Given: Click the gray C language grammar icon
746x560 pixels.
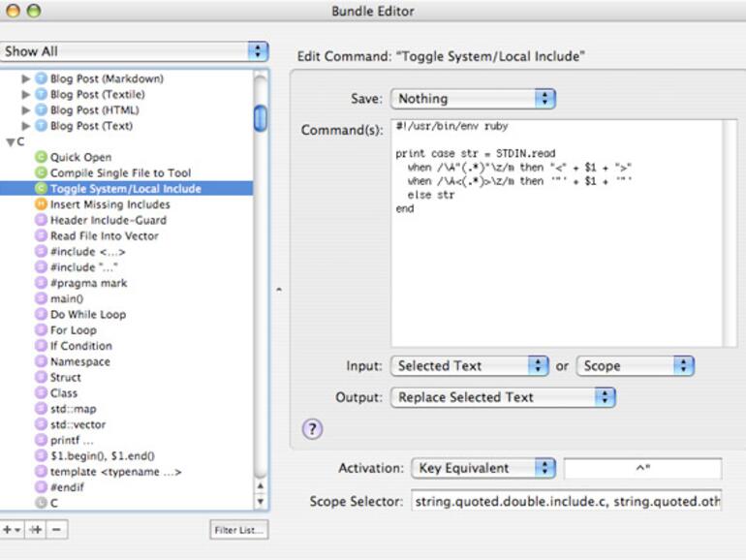Looking at the screenshot, I should click(x=41, y=503).
